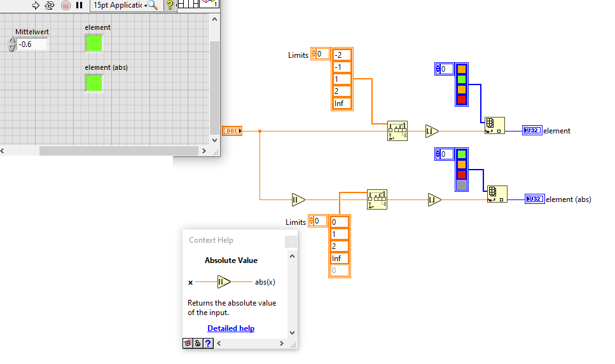Toggle Show Optional Terminals in Context Help
The height and width of the screenshot is (364, 615).
pyautogui.click(x=188, y=343)
